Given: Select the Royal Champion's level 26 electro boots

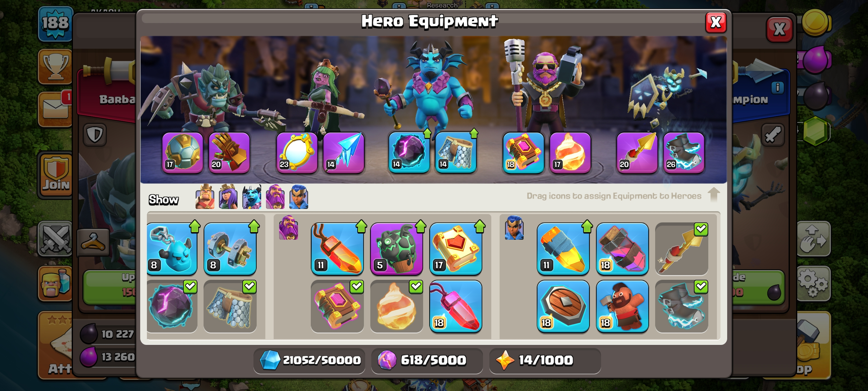Looking at the screenshot, I should pyautogui.click(x=683, y=153).
